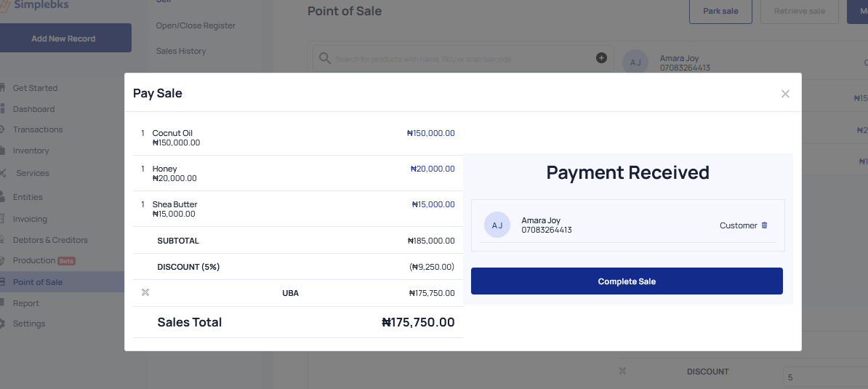Click the AJ customer avatar in dialog

point(497,225)
